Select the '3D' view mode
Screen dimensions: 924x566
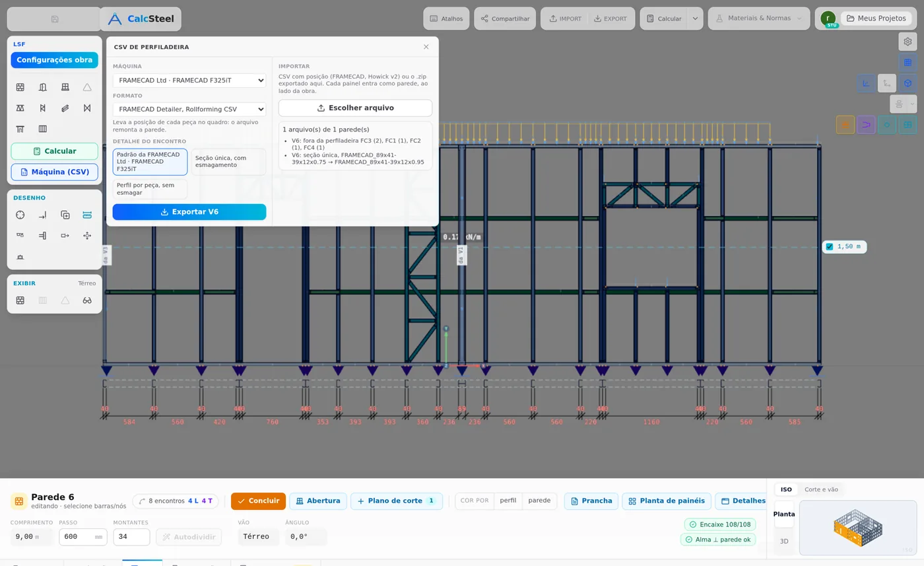[x=784, y=542]
